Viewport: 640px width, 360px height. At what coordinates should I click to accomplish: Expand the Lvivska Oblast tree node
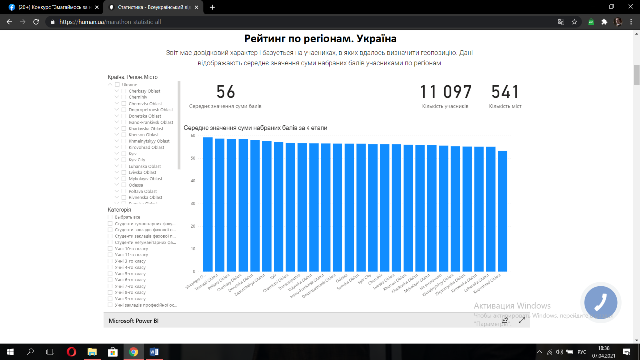click(117, 172)
